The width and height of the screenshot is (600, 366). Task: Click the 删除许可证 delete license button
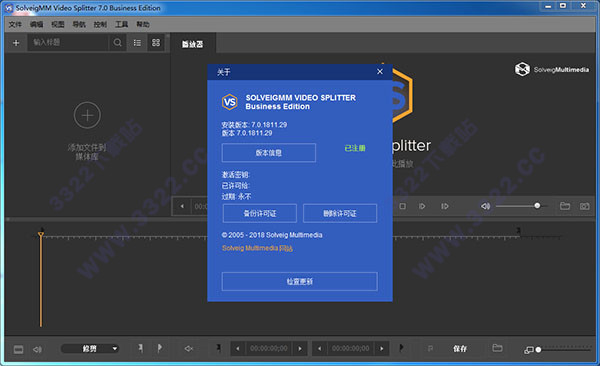point(340,213)
